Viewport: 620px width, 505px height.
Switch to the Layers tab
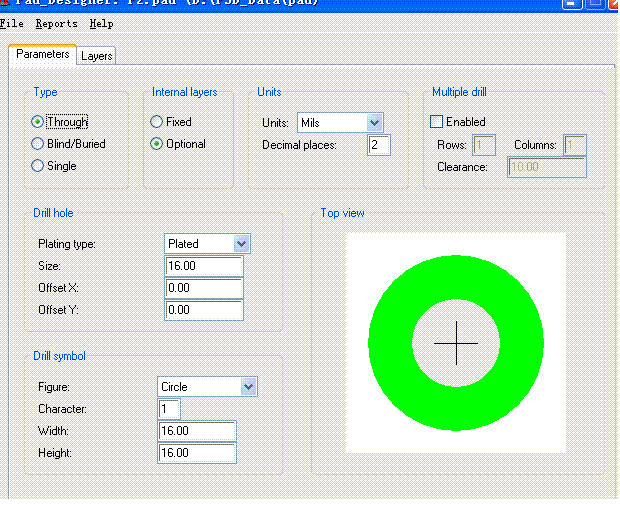pos(97,56)
